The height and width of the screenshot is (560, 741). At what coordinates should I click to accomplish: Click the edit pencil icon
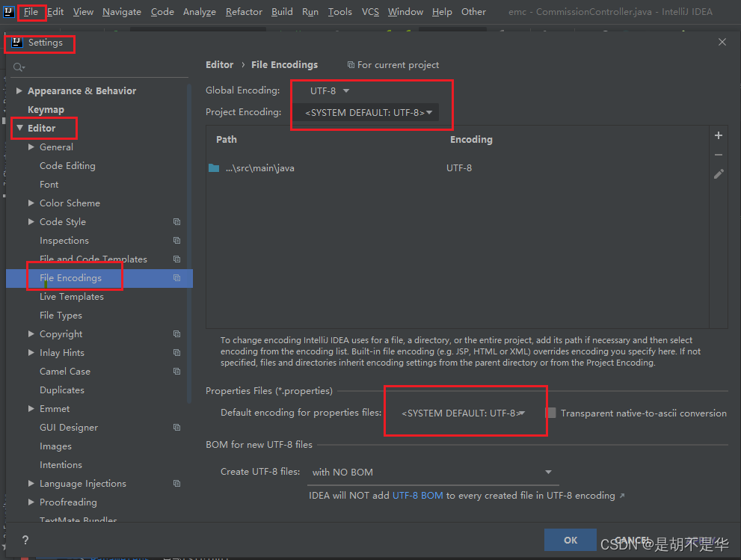(719, 174)
